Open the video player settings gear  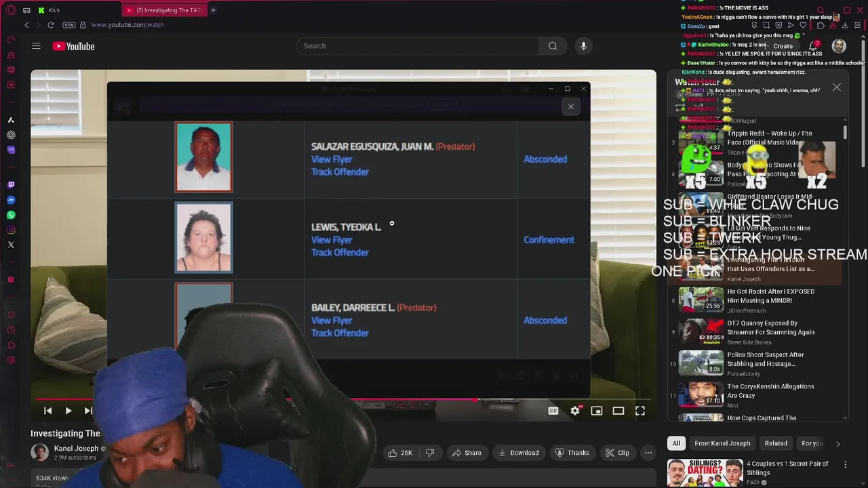click(x=575, y=411)
